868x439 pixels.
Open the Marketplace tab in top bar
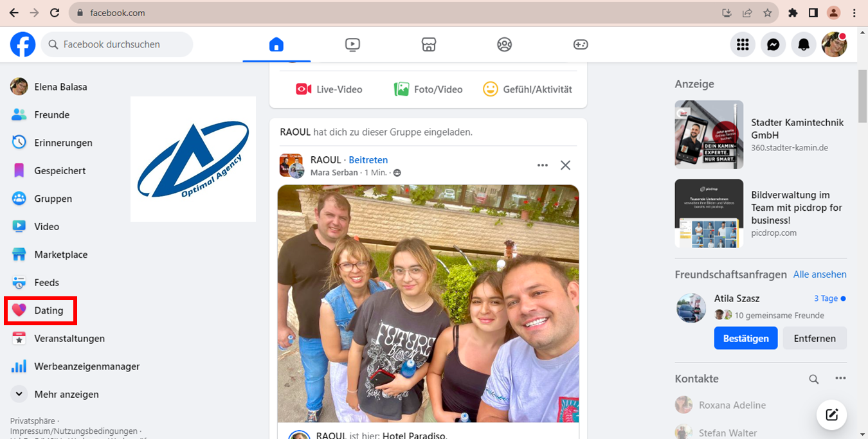[x=429, y=44]
